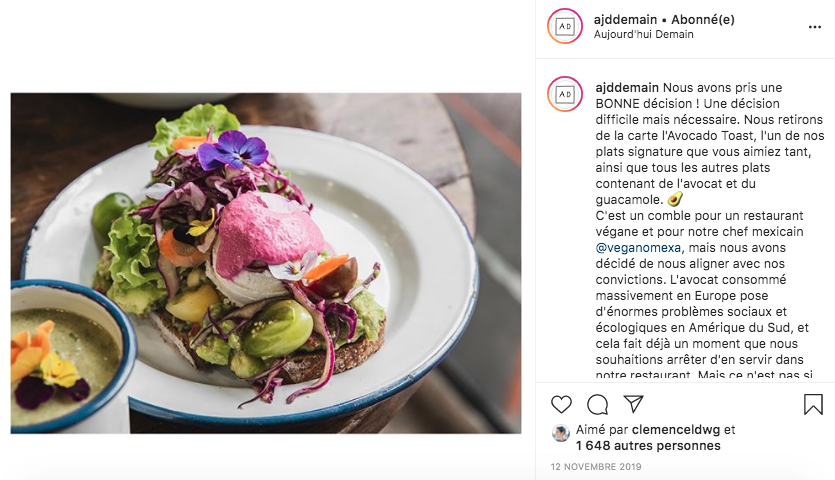Like the post with the heart icon
This screenshot has height=480, width=835.
(561, 404)
